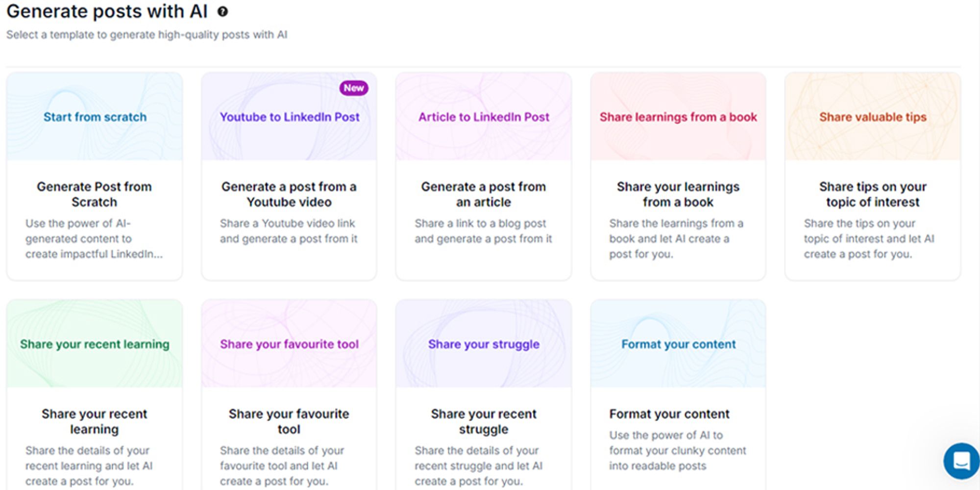
Task: Open the Share your learnings from a book title
Action: click(x=678, y=195)
